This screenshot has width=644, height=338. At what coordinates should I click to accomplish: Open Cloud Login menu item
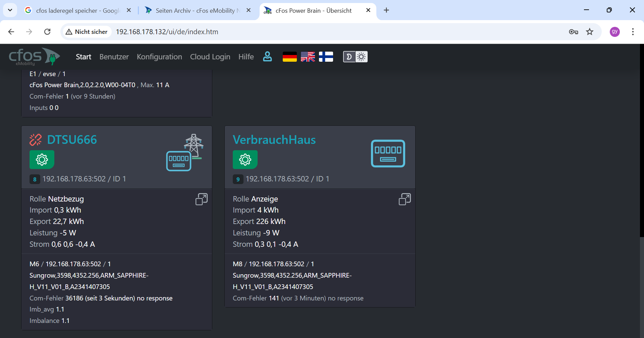[210, 57]
